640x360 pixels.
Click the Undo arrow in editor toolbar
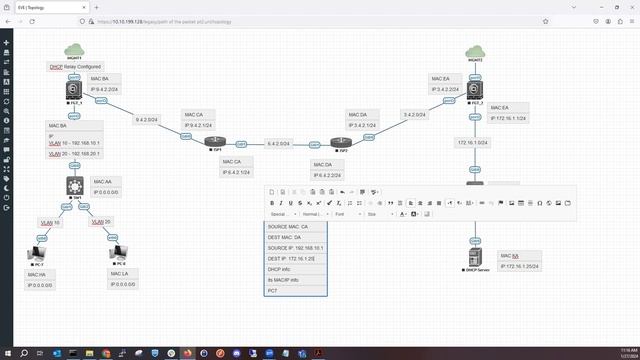click(342, 192)
